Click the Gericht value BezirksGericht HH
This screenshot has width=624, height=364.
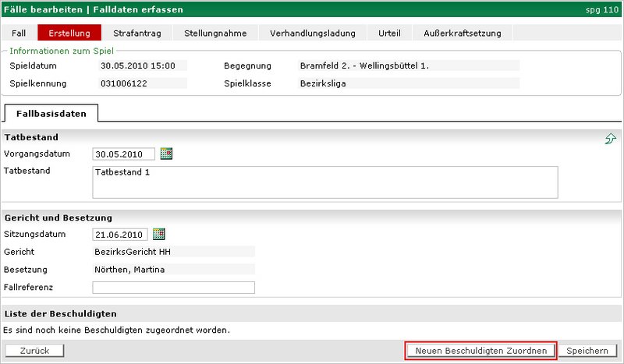tap(132, 252)
